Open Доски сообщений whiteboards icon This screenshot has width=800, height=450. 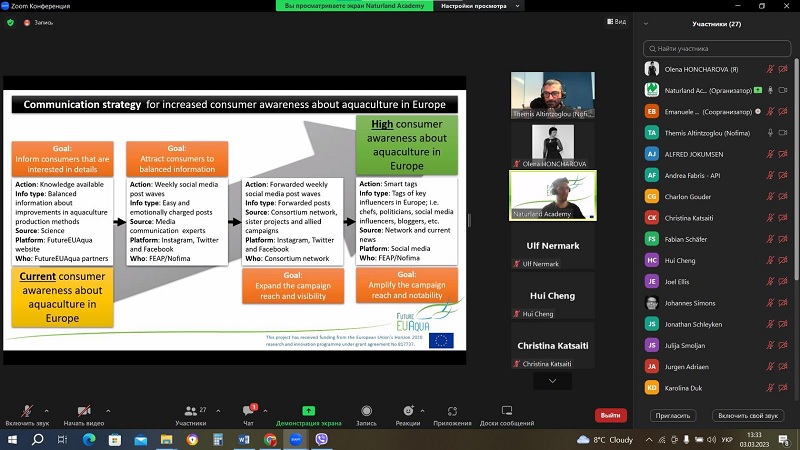(507, 411)
